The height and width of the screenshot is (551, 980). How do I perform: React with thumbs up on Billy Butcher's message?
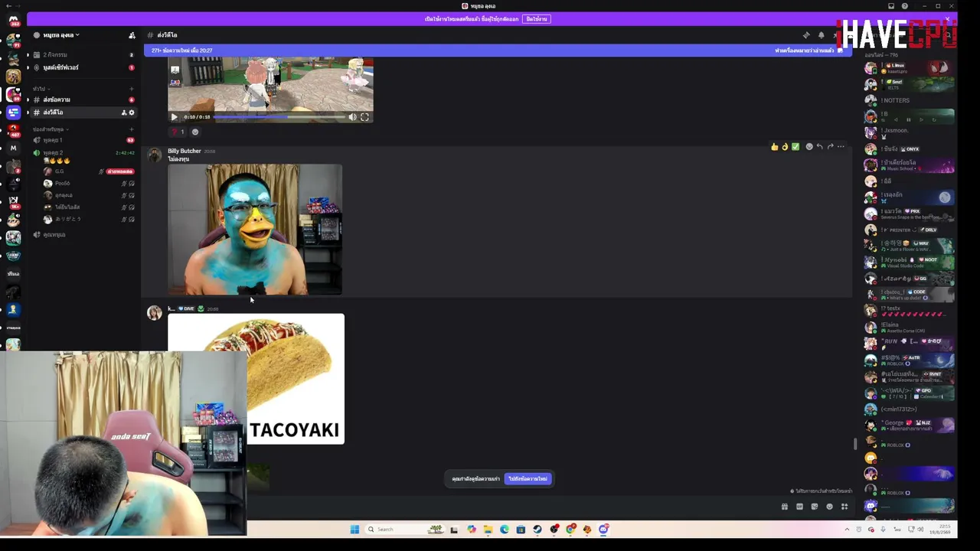point(775,147)
